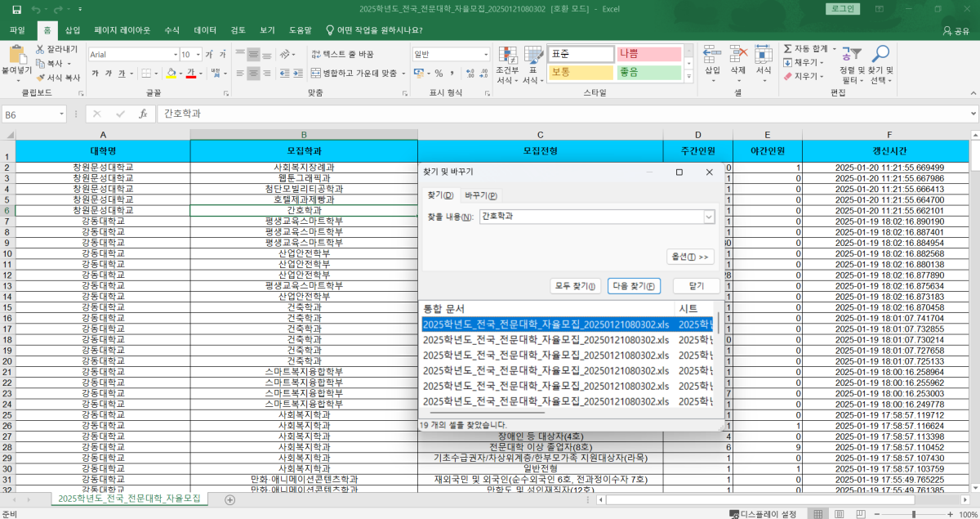This screenshot has height=519, width=980.
Task: Click the Format Painter (서식 복사) icon
Action: coord(40,77)
